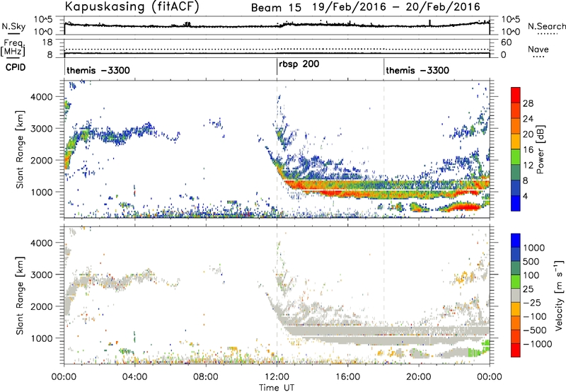Click the "16" value on the power color bar

point(528,150)
